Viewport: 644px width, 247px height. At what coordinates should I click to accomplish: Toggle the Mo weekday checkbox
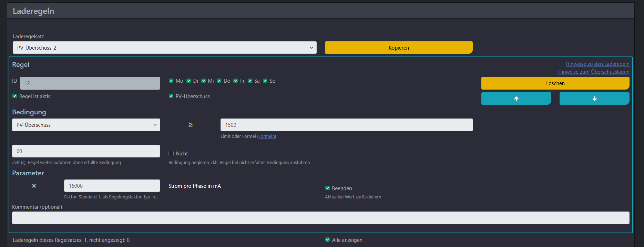click(x=171, y=81)
